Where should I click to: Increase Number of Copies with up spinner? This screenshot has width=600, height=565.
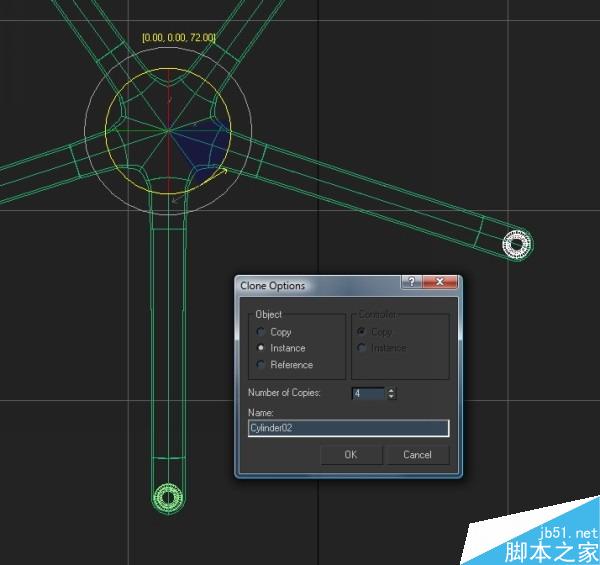coord(391,390)
